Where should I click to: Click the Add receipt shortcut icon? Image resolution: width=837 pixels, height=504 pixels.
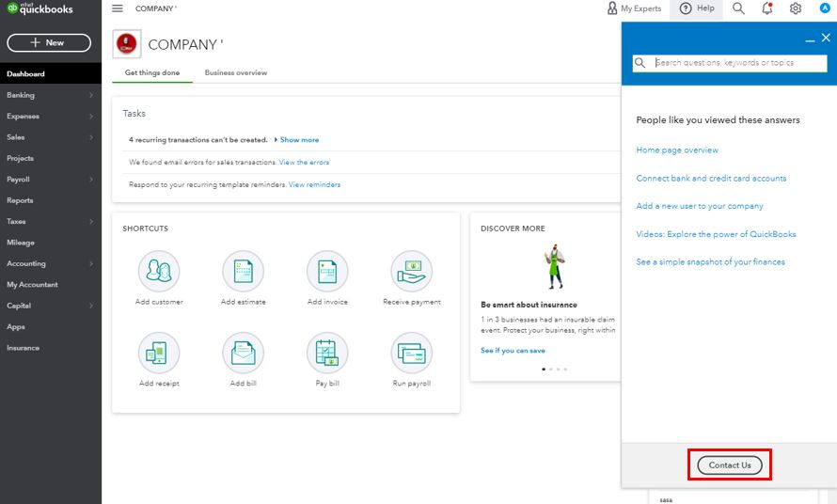(x=159, y=353)
